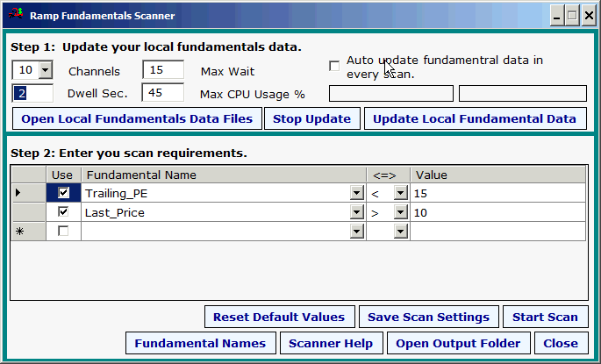Image resolution: width=601 pixels, height=364 pixels.
Task: Click the Use column header
Action: coord(64,175)
